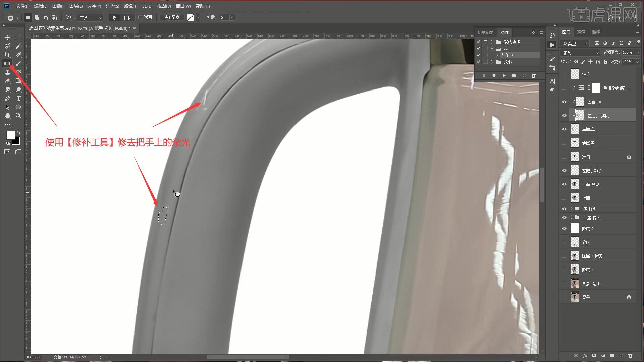Select the Move tool
This screenshot has height=362, width=644.
(x=7, y=37)
